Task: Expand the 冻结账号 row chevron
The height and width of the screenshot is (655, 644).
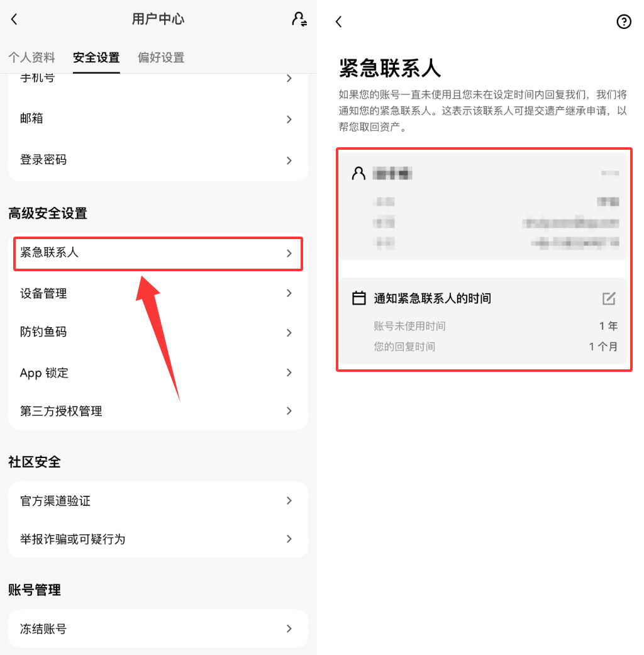Action: coord(289,628)
